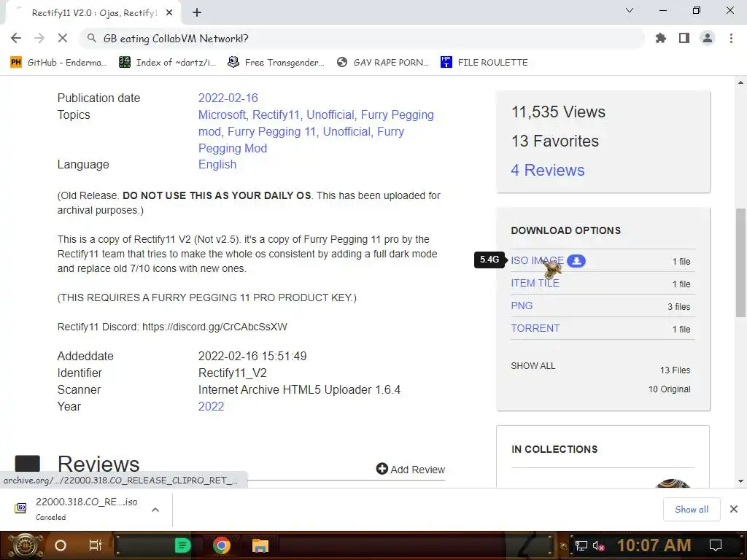Click the blue download icon next to ISO IMAGE

(x=576, y=260)
